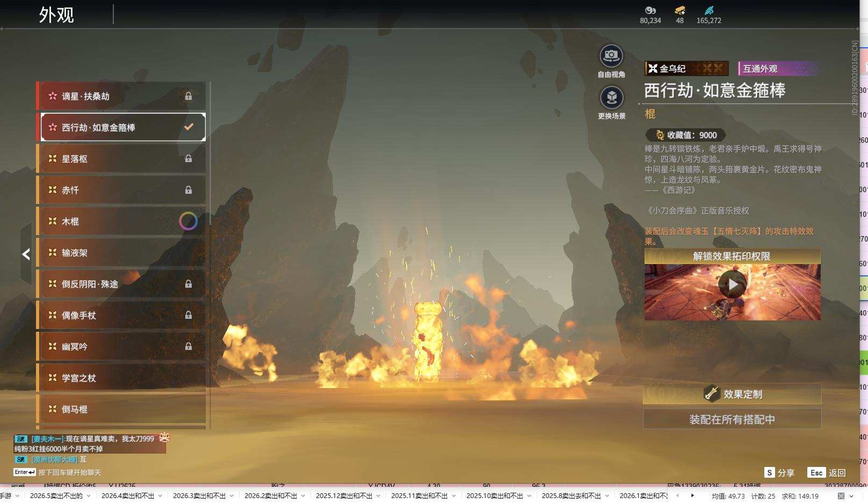Open the 2026.4卖出和不出 sheet tab in the spreadsheet

point(128,495)
